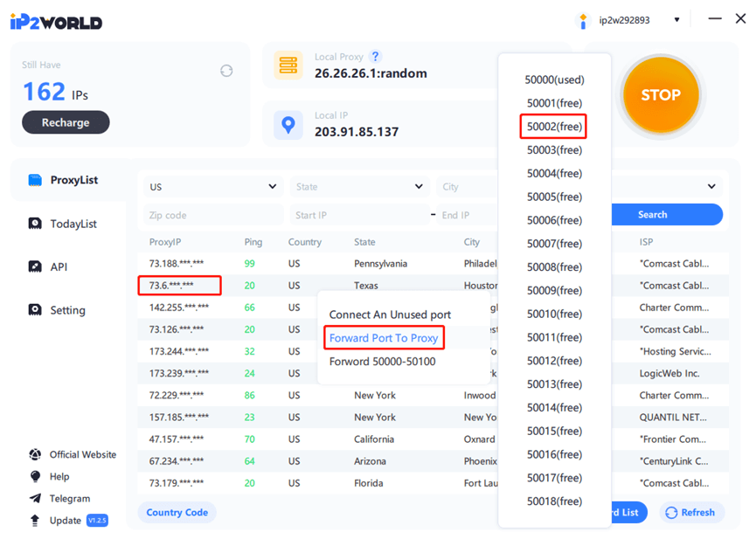Open the Official Website link
The width and height of the screenshot is (756, 546).
point(83,454)
